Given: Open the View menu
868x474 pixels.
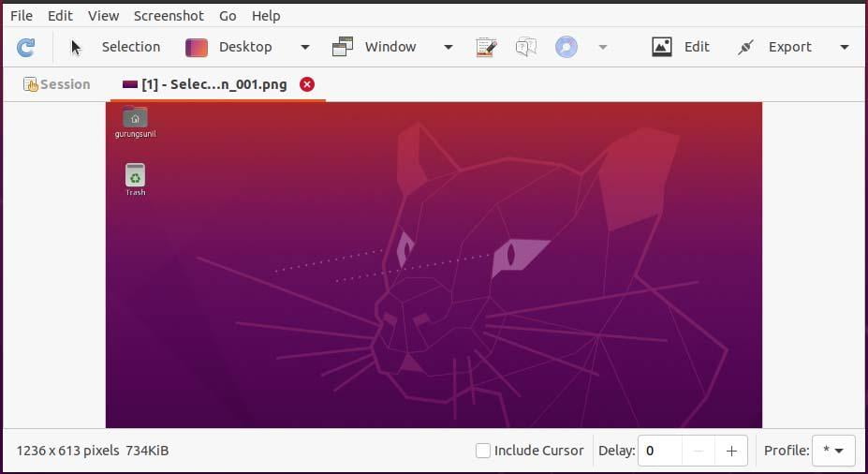Looking at the screenshot, I should coord(104,16).
